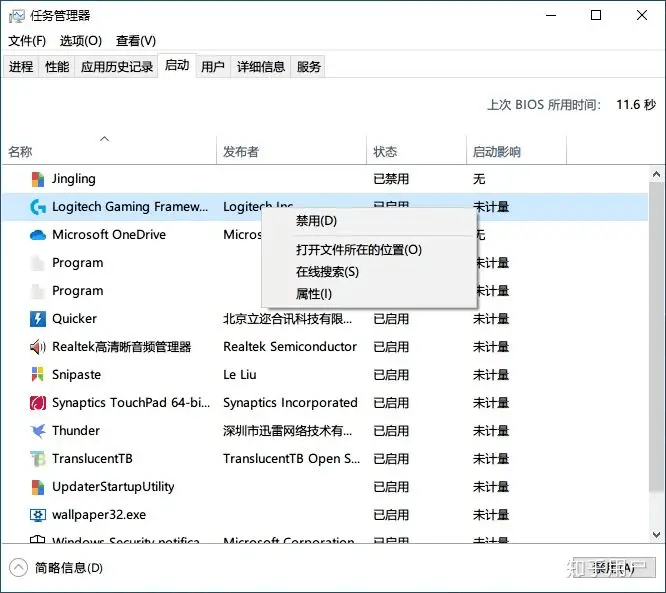666x593 pixels.
Task: Click the Realtek speaker icon
Action: (38, 347)
